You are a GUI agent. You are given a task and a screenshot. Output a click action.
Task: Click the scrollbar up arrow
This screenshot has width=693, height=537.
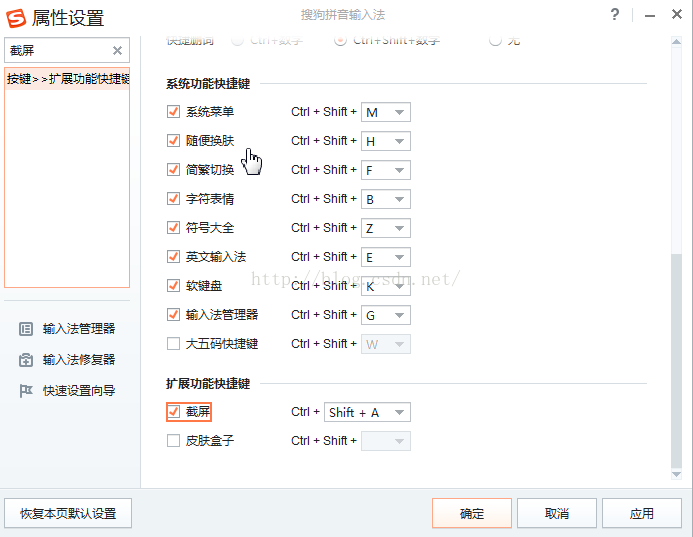(x=676, y=42)
